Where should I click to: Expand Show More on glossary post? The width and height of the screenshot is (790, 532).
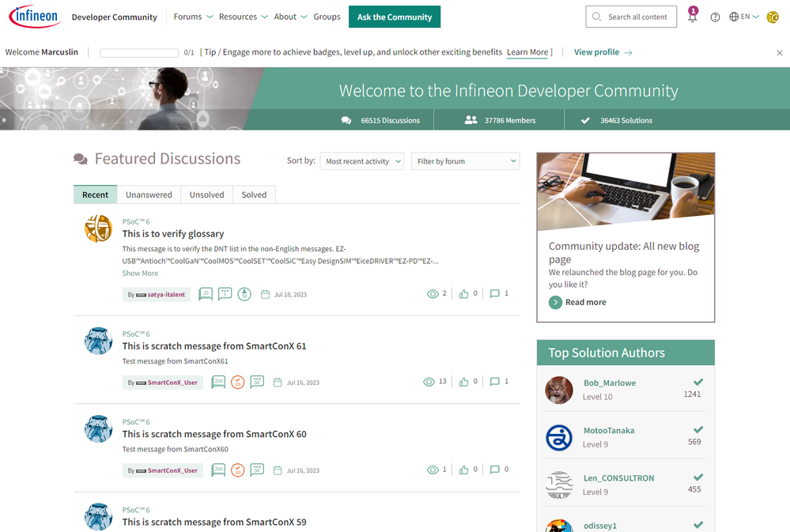tap(140, 273)
